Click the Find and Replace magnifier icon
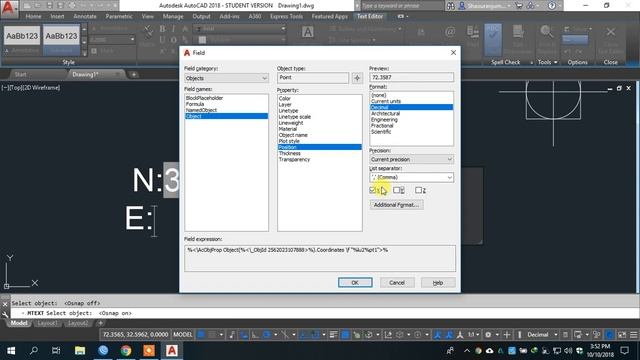Screen dimensions: 640x360 pos(546,32)
